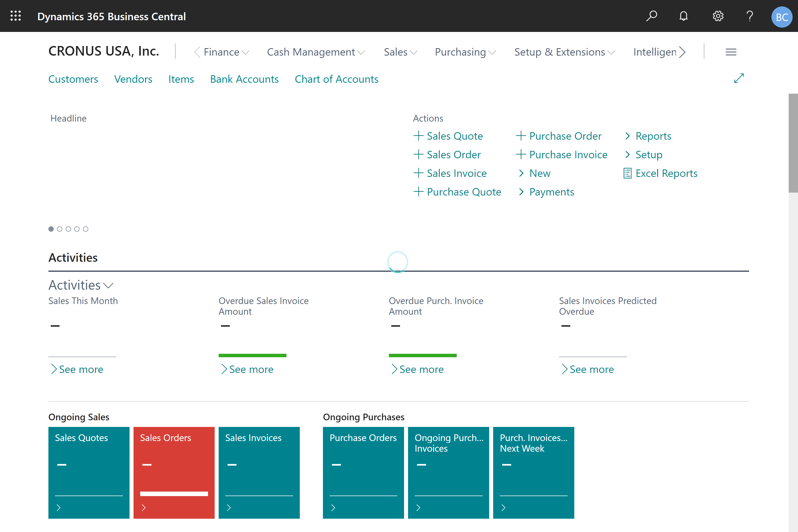Open the Vendors list
Image resolution: width=798 pixels, height=532 pixels.
pyautogui.click(x=133, y=79)
